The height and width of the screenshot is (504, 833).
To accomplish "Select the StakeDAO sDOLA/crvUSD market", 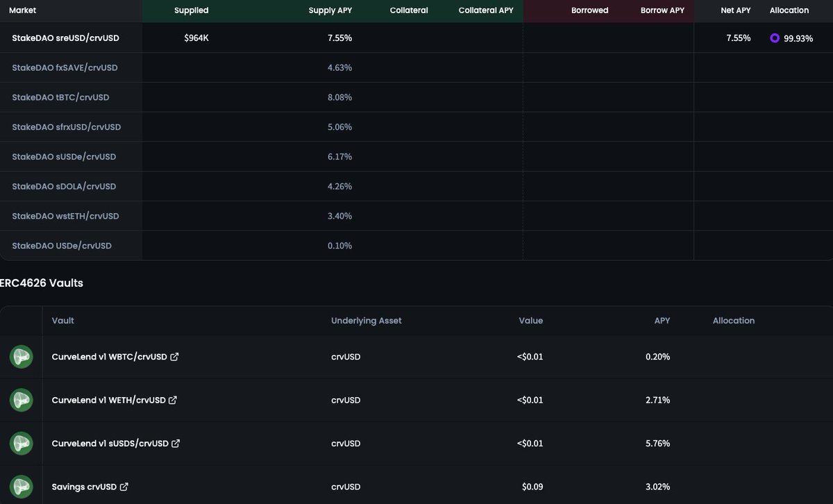I will 64,186.
